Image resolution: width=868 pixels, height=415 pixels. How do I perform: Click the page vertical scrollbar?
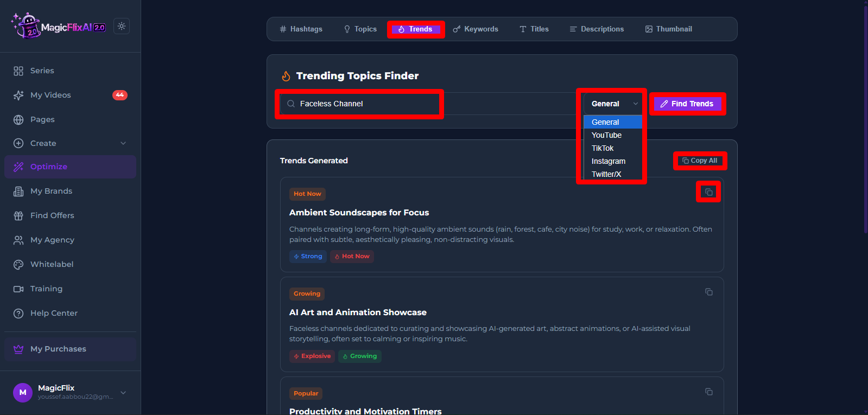[x=866, y=119]
